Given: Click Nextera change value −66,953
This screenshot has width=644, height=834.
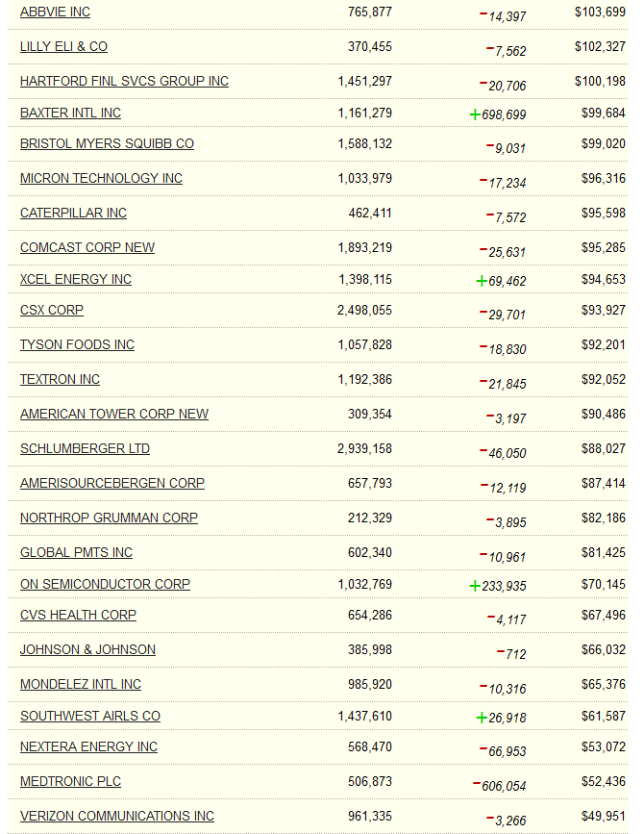Looking at the screenshot, I should 503,751.
